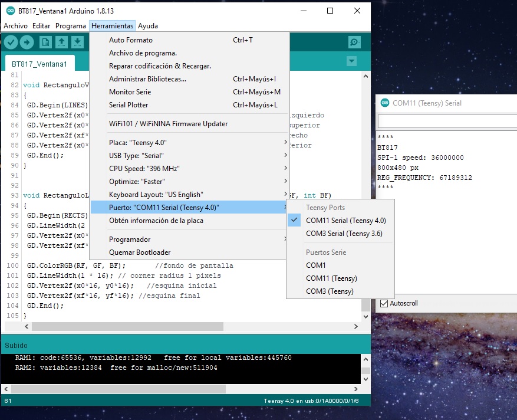Screen dimensions: 517x420
Task: Click the New sketch toolbar icon
Action: point(45,42)
